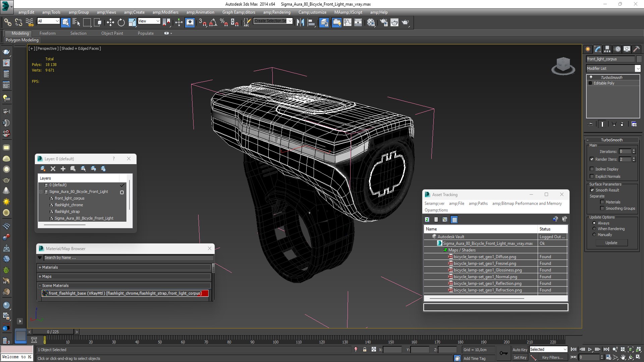Viewport: 644px width, 362px height.
Task: Enable the Explicit Normals checkbox
Action: [x=592, y=176]
